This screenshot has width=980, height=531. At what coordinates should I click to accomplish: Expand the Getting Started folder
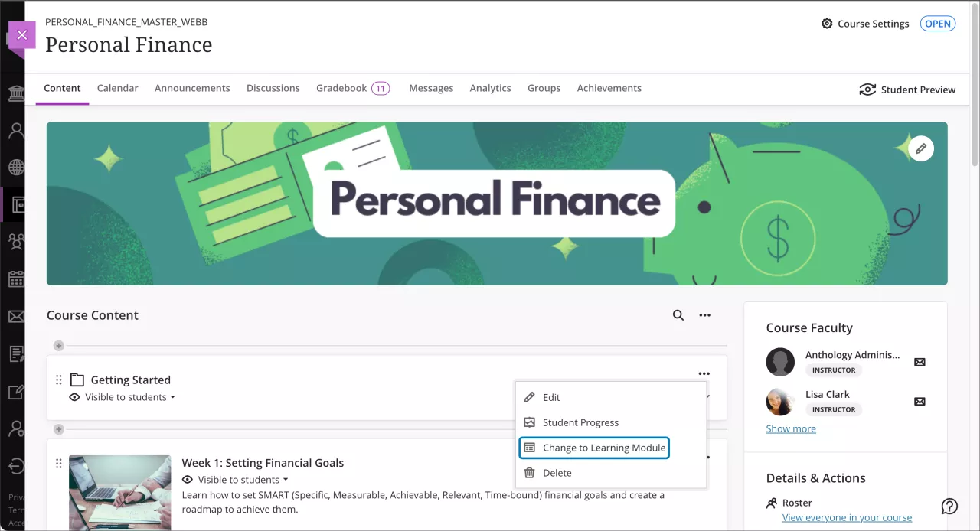click(x=130, y=380)
